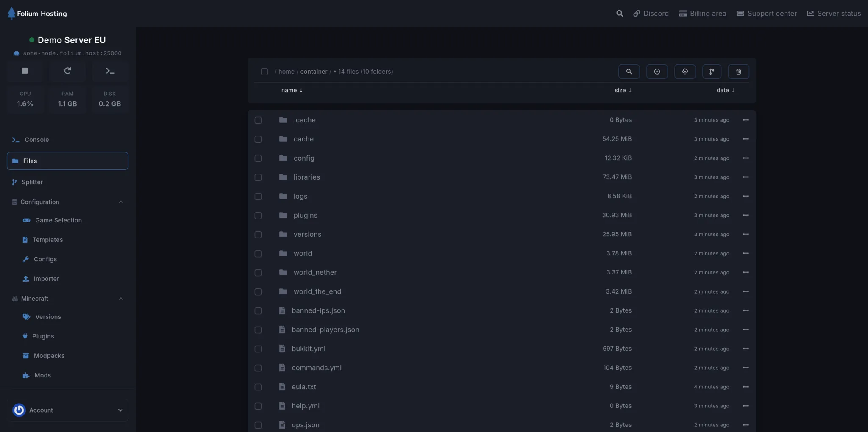Open the Splitter section in the sidebar
The height and width of the screenshot is (432, 868).
point(32,182)
